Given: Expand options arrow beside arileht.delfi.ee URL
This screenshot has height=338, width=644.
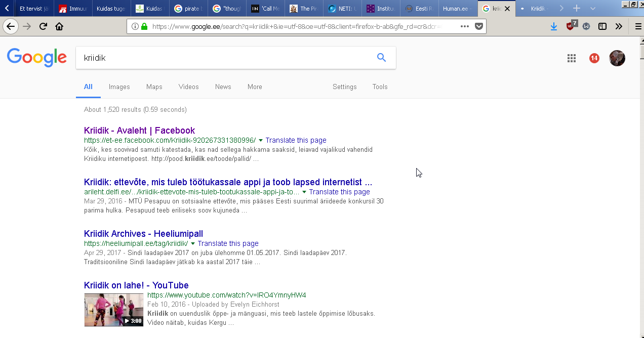Looking at the screenshot, I should pos(304,192).
